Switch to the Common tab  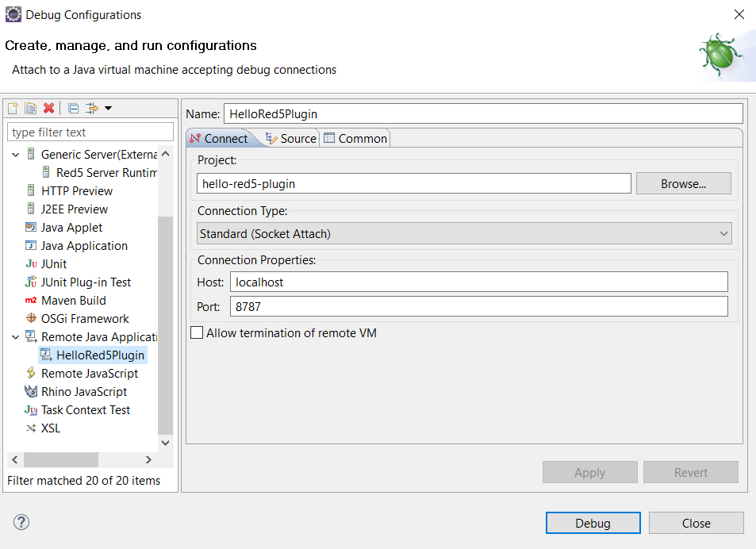[355, 139]
